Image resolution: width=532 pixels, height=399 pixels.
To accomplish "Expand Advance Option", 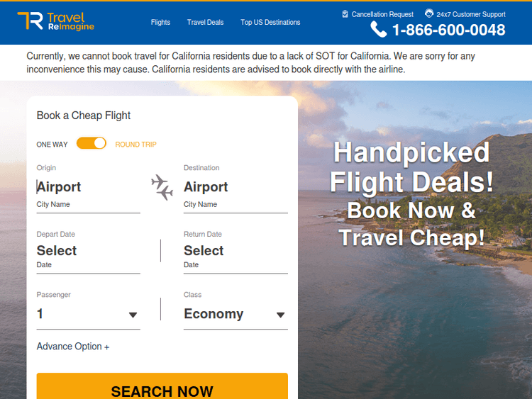I will coord(73,347).
